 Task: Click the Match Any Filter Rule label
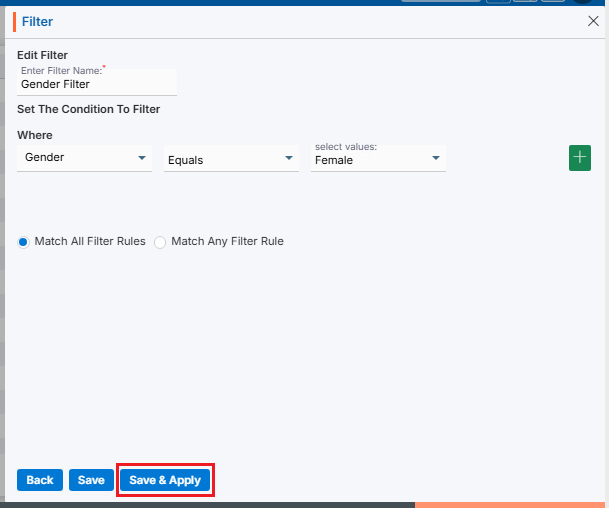pos(227,241)
